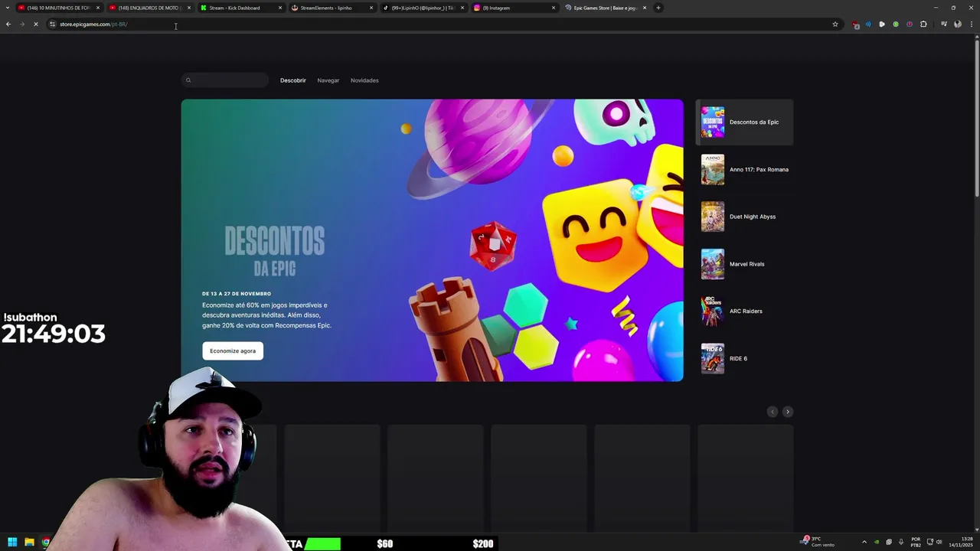Screen dimensions: 980x551
Task: Click the red extension icon with badge
Action: (856, 24)
